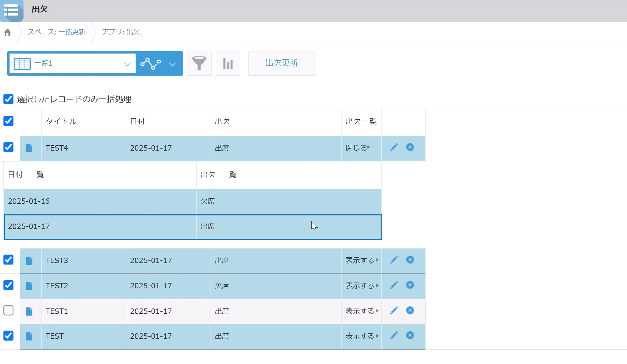Viewport: 627px width, 364px height.
Task: Uncheck the TEST row checkbox
Action: [x=9, y=336]
